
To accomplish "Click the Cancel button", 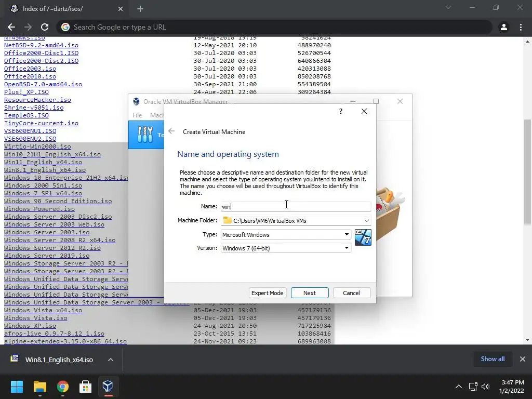I will 352,293.
